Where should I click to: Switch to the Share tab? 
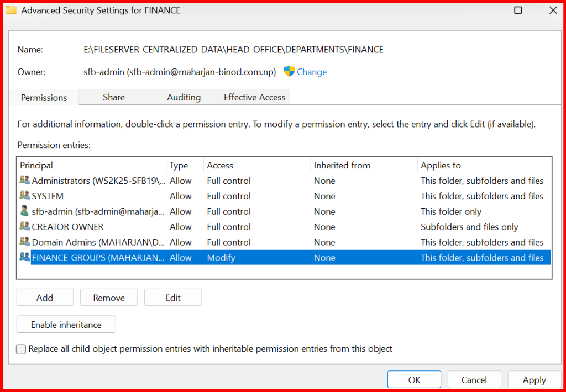pos(113,97)
